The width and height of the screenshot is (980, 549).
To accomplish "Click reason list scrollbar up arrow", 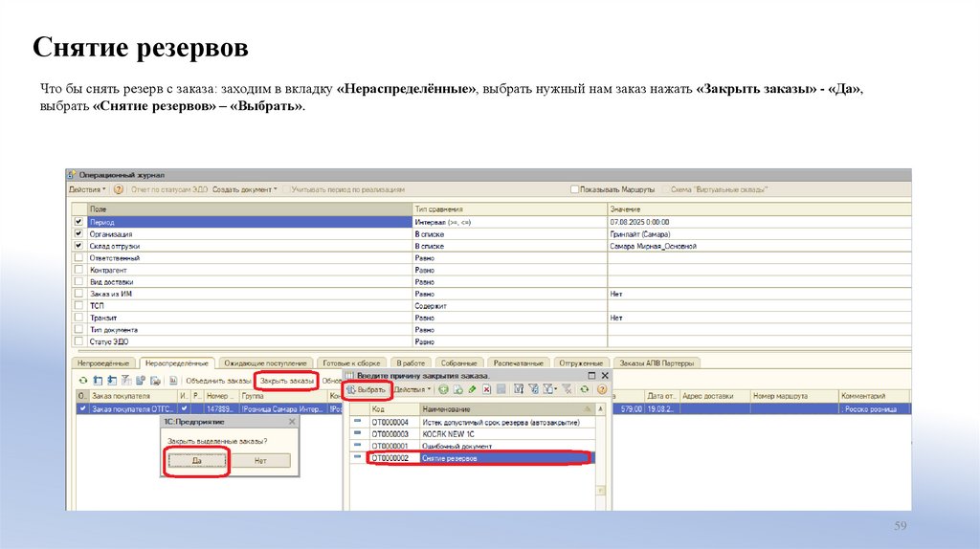I will (x=601, y=409).
